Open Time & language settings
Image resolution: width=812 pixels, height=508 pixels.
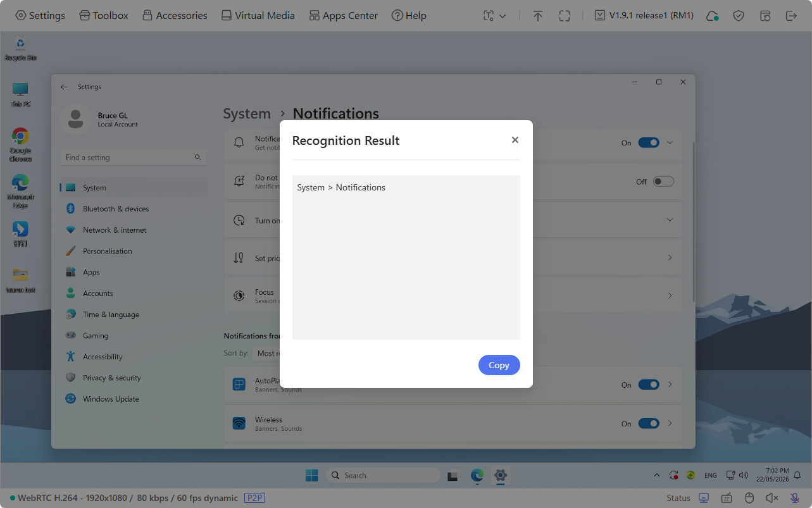(x=134, y=314)
